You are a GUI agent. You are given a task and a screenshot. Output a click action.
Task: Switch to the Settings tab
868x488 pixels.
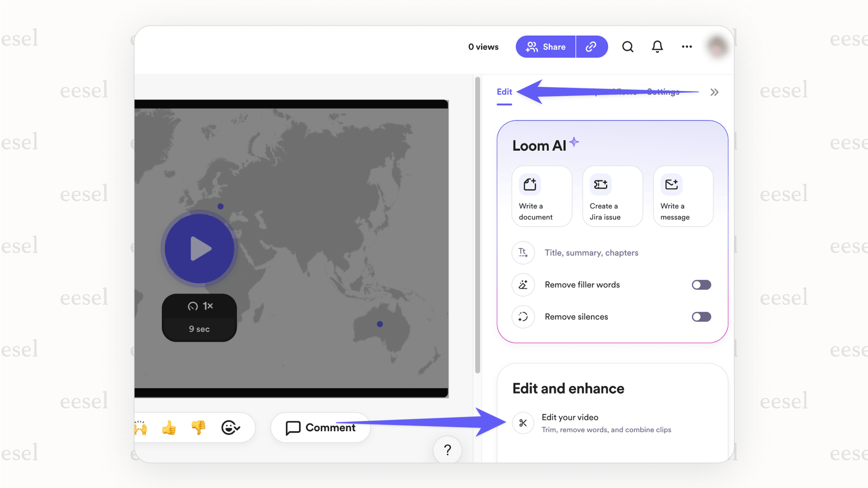coord(663,91)
